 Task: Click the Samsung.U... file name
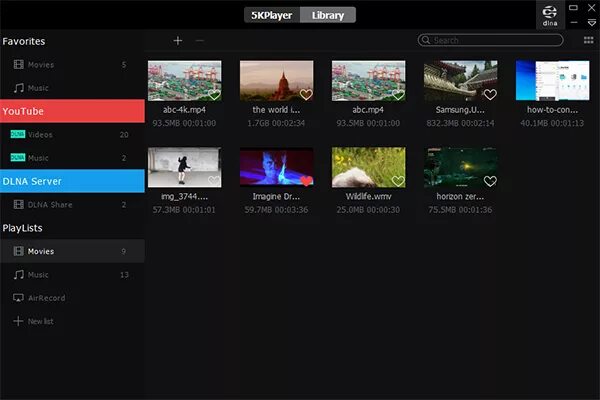[x=460, y=110]
